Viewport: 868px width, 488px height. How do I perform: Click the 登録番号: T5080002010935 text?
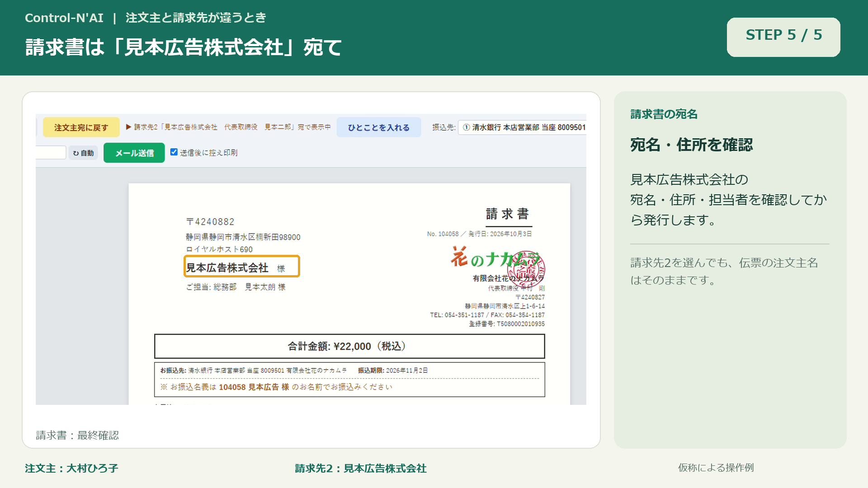(x=507, y=324)
